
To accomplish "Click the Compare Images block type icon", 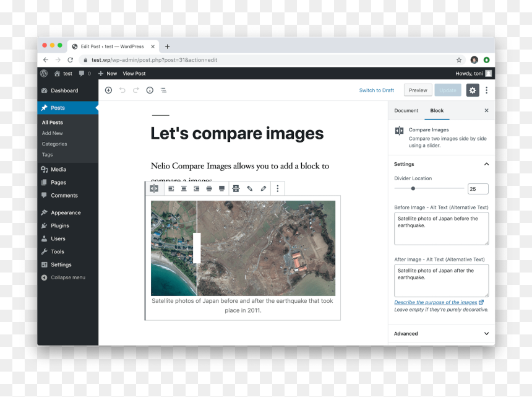I will click(x=154, y=188).
